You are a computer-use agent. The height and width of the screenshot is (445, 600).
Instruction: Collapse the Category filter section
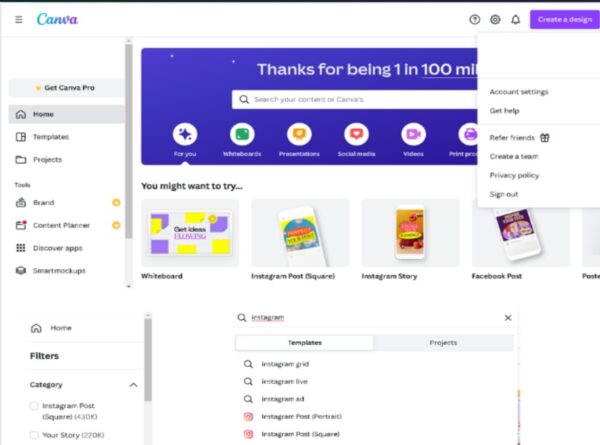pos(133,385)
